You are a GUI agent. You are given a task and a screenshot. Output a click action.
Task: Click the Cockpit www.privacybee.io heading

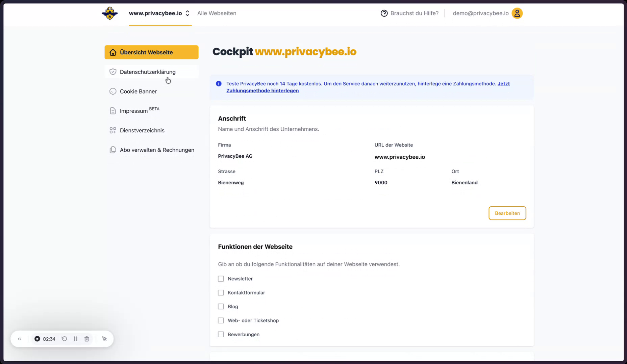[284, 52]
